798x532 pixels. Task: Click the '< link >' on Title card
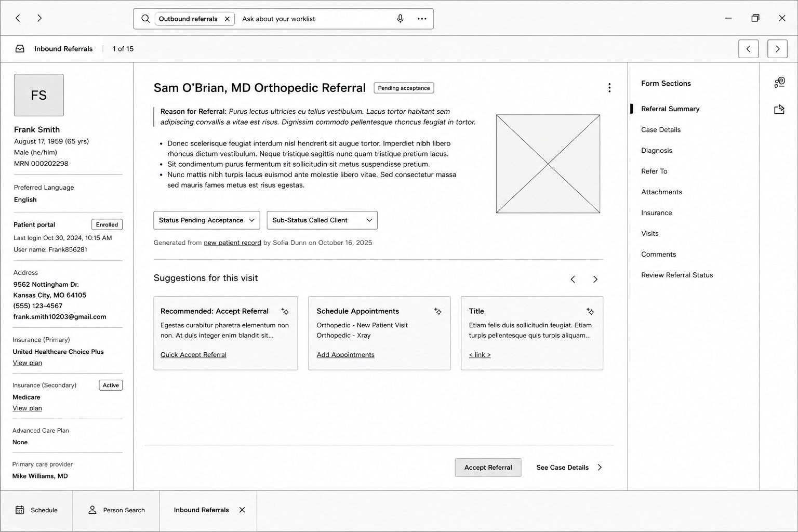point(480,355)
